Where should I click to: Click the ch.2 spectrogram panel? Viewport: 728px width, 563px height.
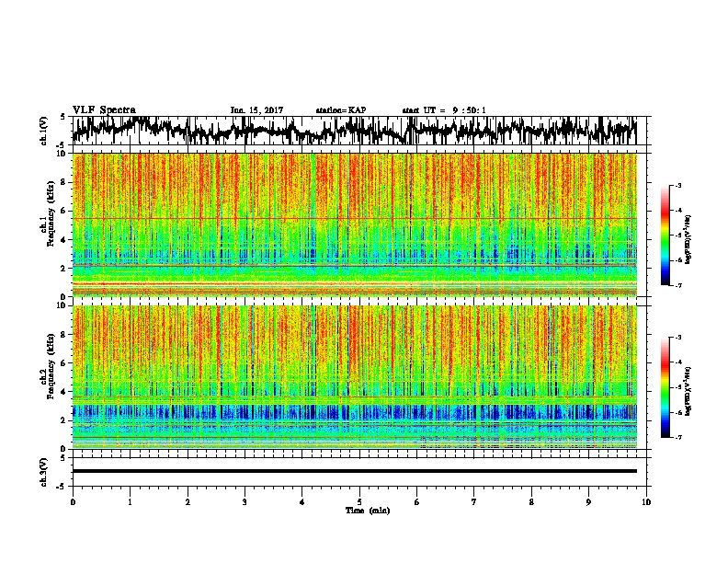click(354, 377)
